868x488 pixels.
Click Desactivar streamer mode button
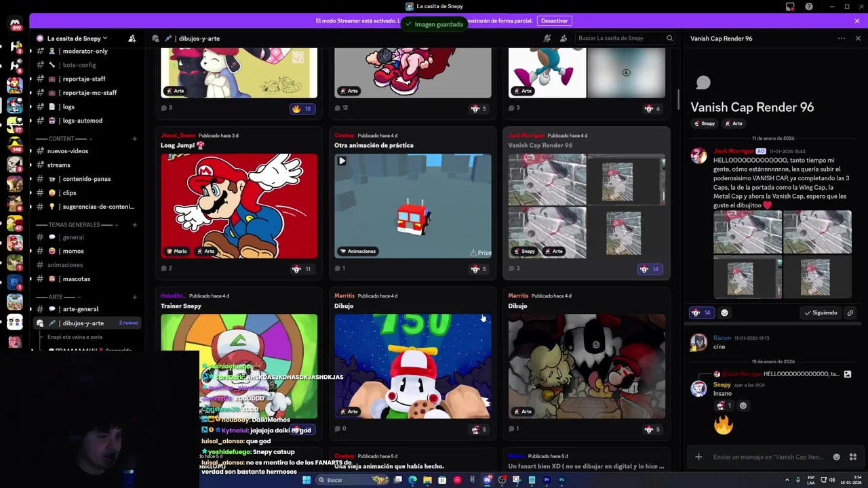tap(554, 21)
